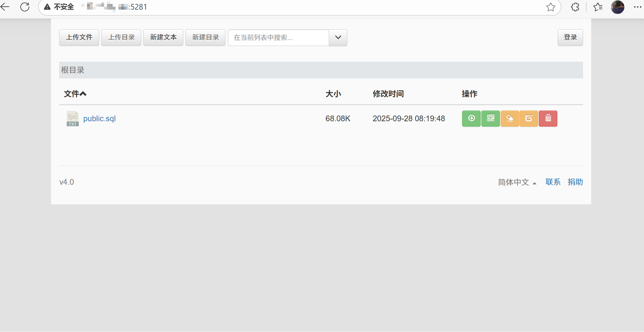The height and width of the screenshot is (332, 644).
Task: Toggle the 文件 column sort order
Action: [75, 93]
